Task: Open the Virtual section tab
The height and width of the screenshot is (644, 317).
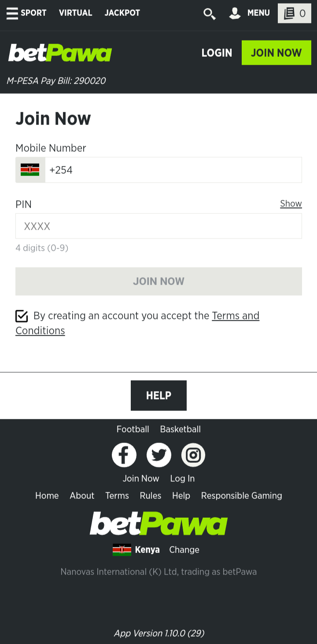Action: tap(75, 13)
